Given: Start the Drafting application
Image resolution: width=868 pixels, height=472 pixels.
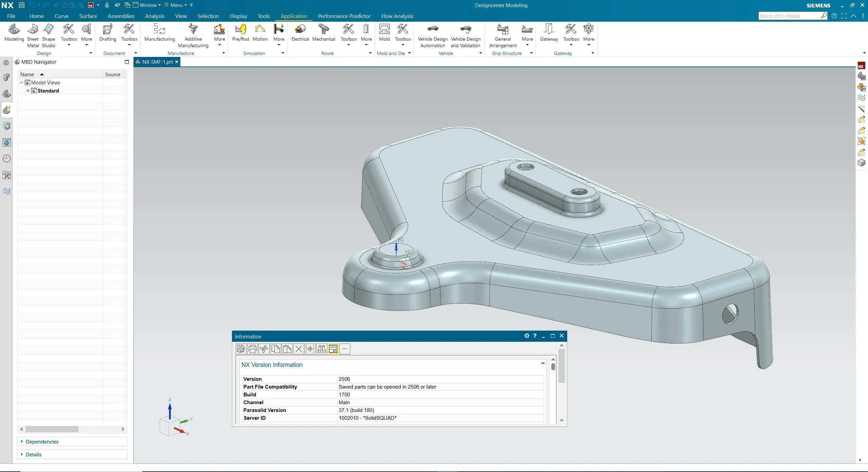Looking at the screenshot, I should (107, 33).
